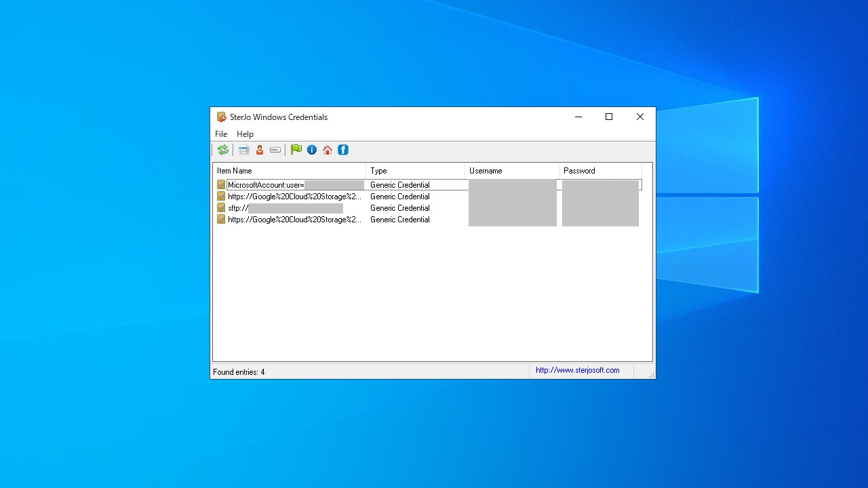Open the blue info About icon
Viewport: 868px width, 488px height.
point(312,150)
